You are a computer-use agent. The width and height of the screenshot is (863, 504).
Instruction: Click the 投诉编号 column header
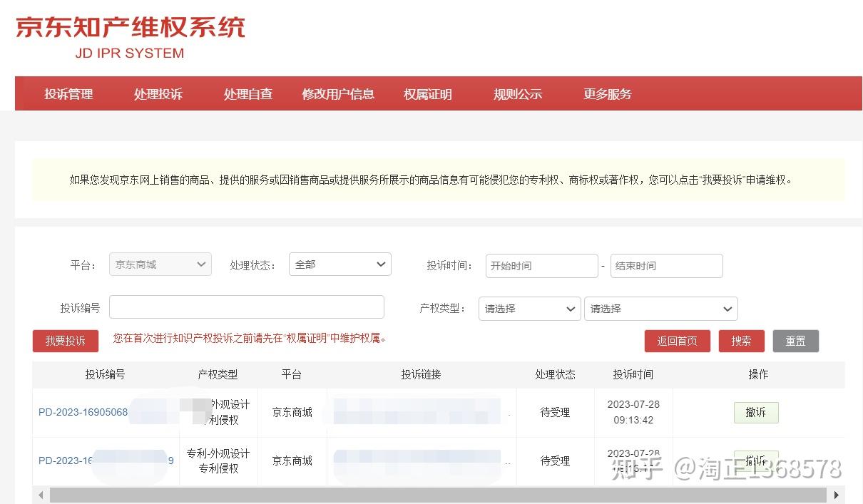pyautogui.click(x=105, y=374)
